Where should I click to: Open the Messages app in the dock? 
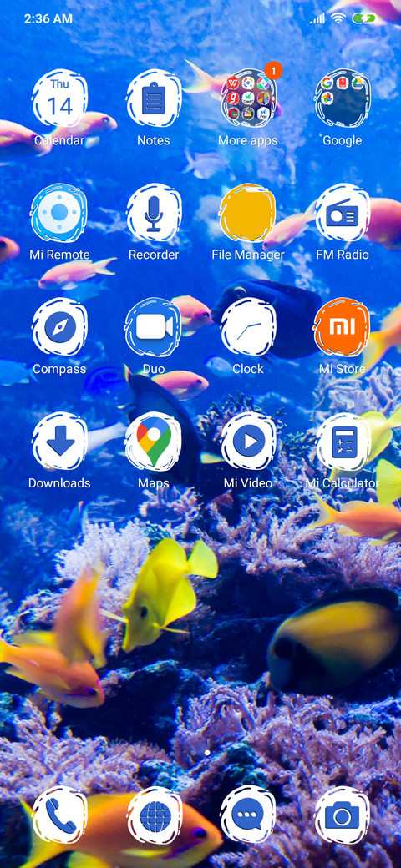(x=247, y=815)
